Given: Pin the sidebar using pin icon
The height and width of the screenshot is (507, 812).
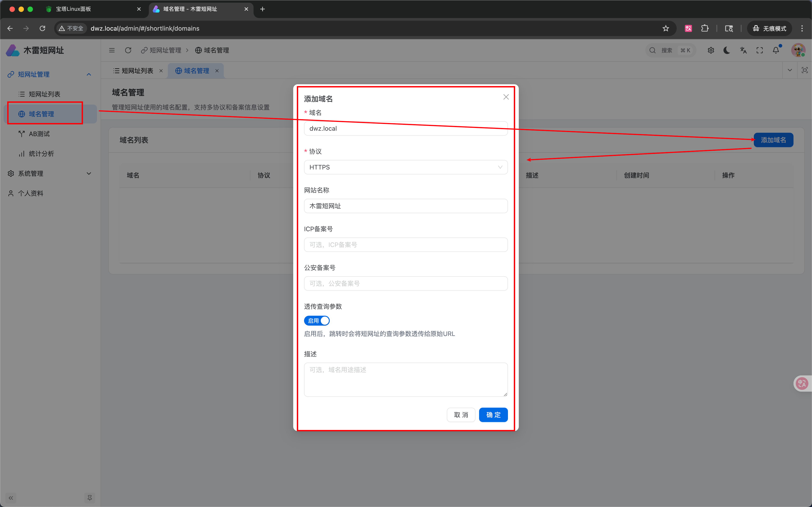Looking at the screenshot, I should 90,498.
